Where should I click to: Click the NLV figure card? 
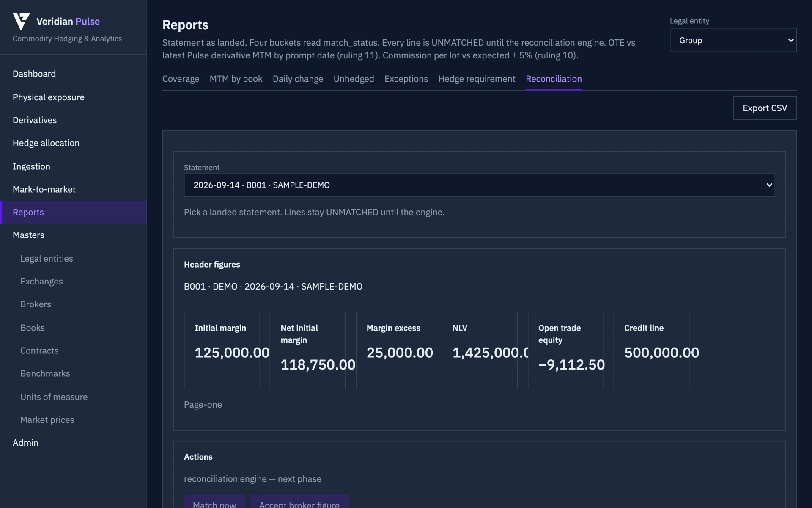(479, 351)
